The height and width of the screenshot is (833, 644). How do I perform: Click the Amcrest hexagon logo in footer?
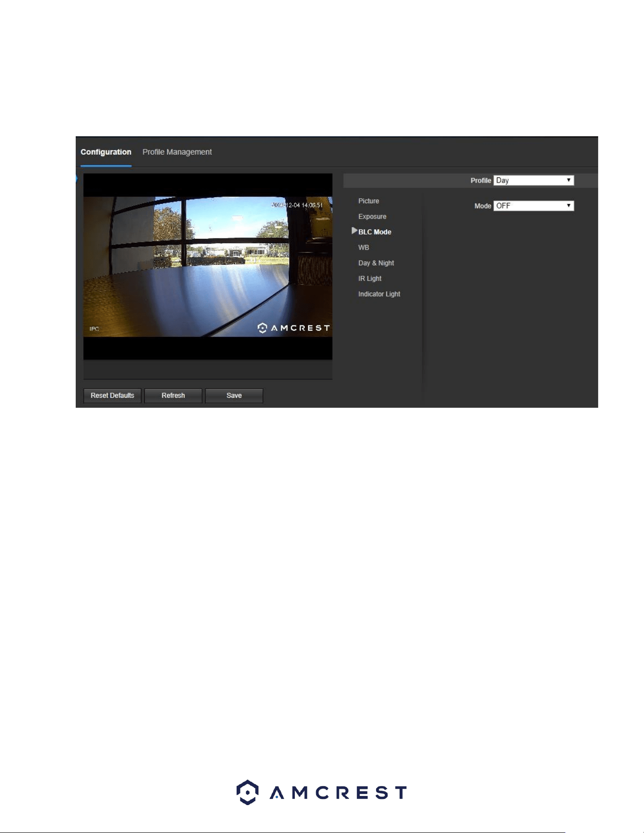pos(247,792)
